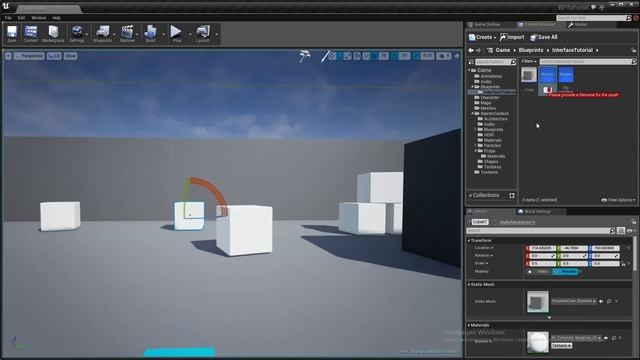
Task: Click the Create button in Content Browser
Action: click(482, 37)
